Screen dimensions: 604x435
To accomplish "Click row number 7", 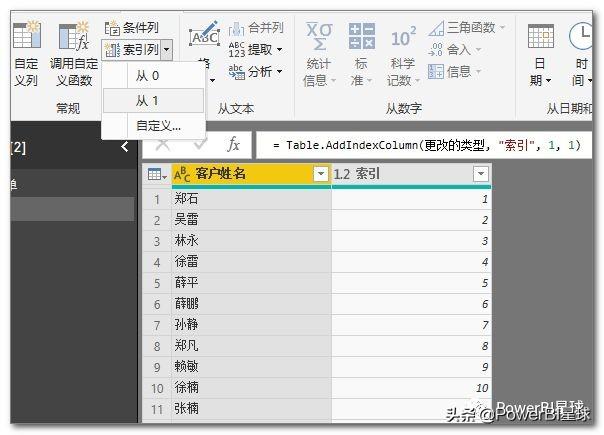I will pos(157,326).
